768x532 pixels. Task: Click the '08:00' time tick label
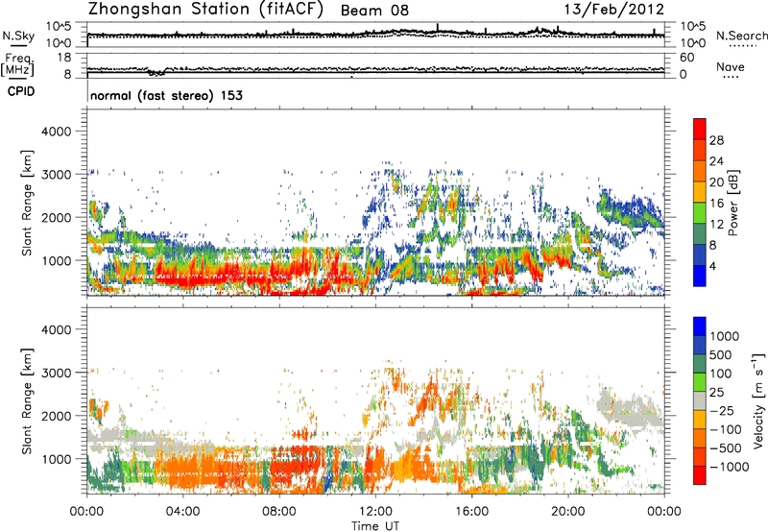tap(279, 512)
